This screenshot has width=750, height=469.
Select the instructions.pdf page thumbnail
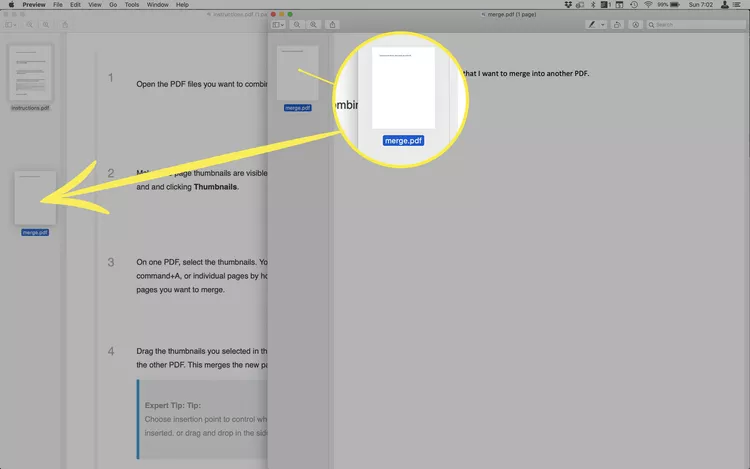(x=30, y=72)
